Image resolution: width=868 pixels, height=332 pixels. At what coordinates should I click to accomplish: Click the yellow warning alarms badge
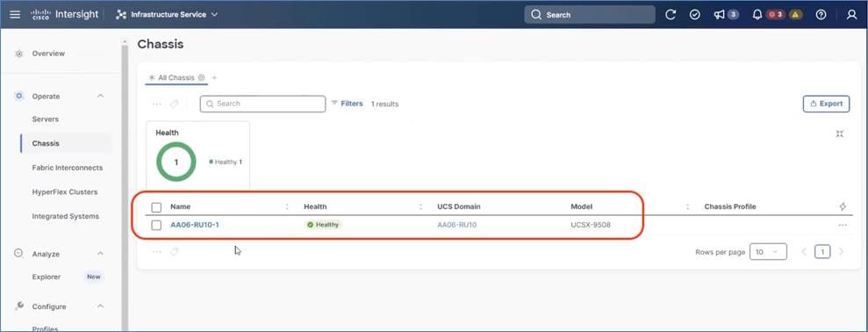coord(795,15)
